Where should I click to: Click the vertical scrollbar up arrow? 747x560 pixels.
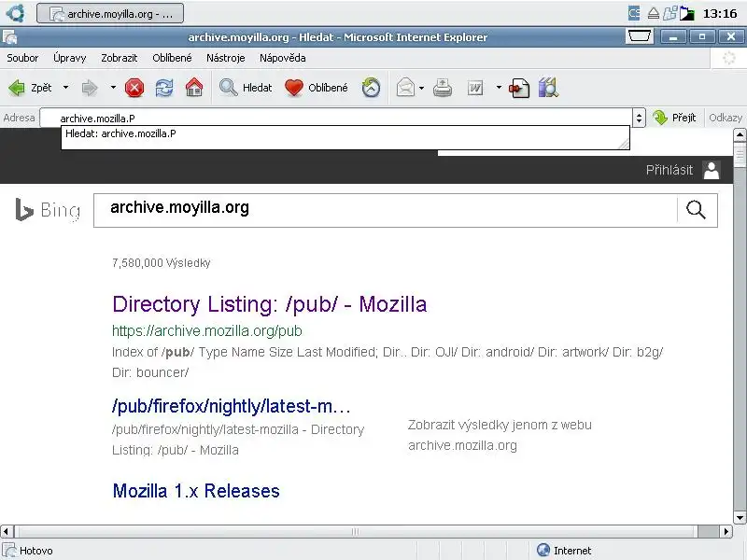(x=740, y=134)
